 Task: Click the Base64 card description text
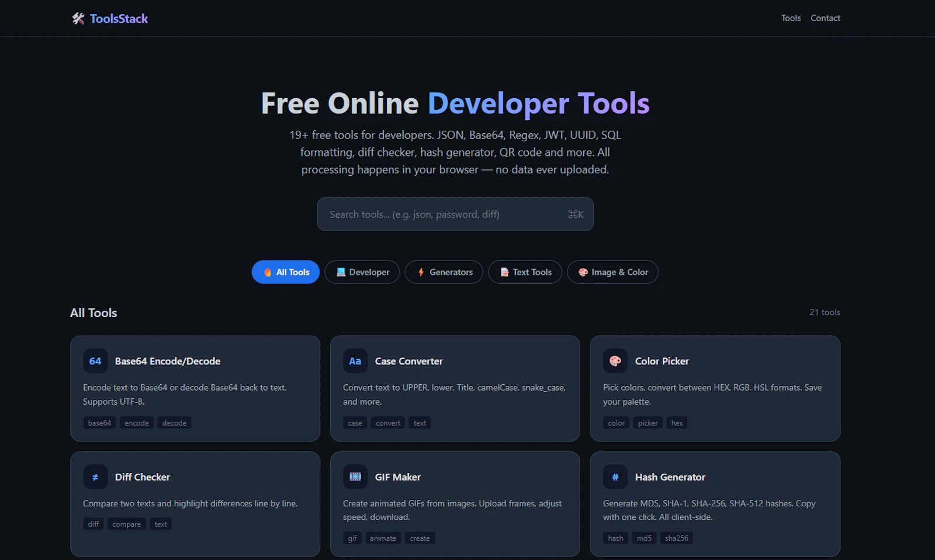coord(185,395)
